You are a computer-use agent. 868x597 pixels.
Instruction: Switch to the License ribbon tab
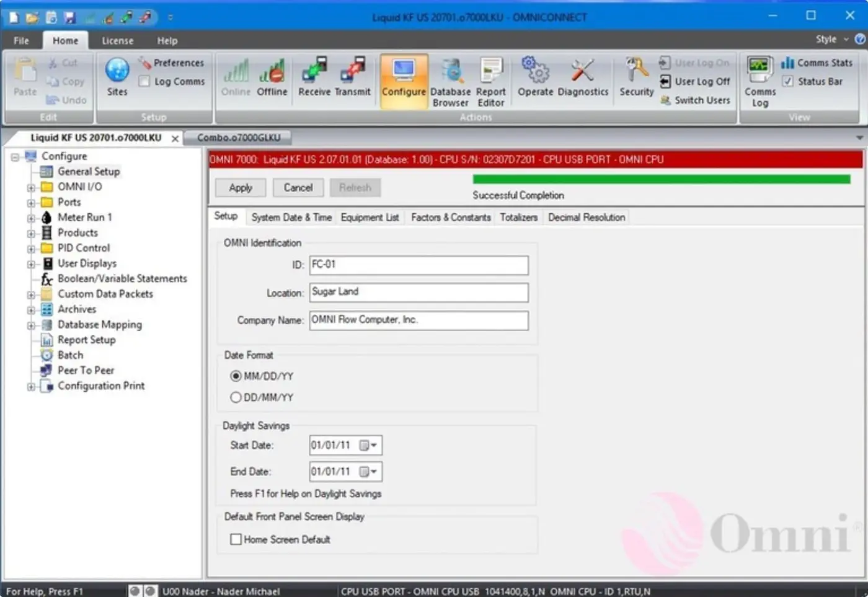coord(118,40)
